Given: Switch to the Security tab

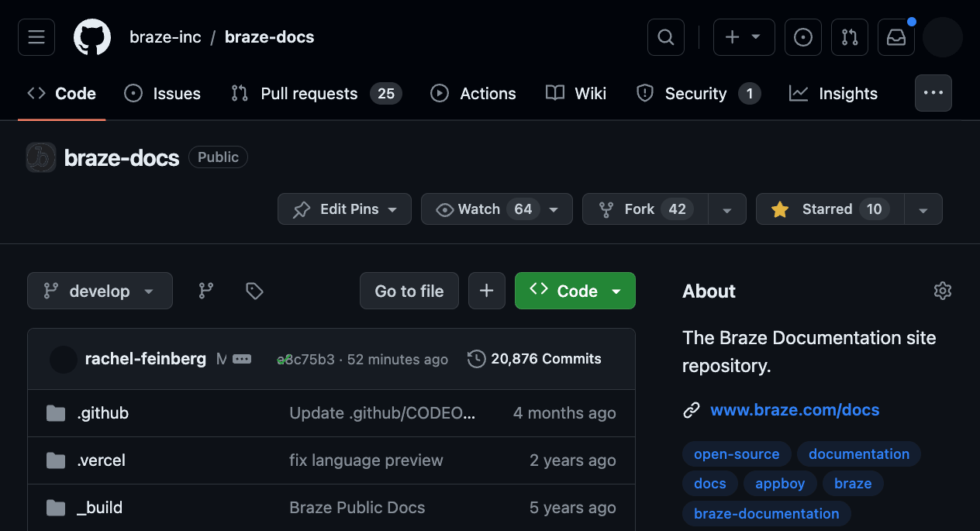Looking at the screenshot, I should point(698,94).
